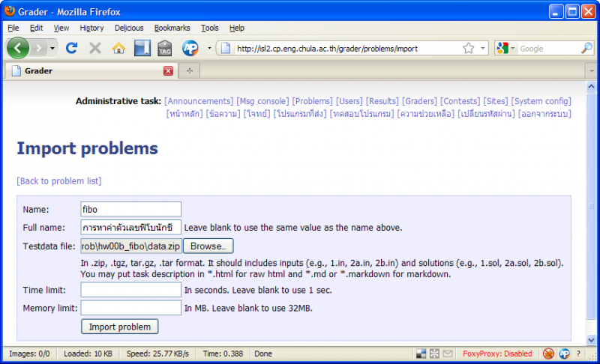This screenshot has height=364, width=600.
Task: Expand the URL history dropdown arrow
Action: tap(483, 48)
